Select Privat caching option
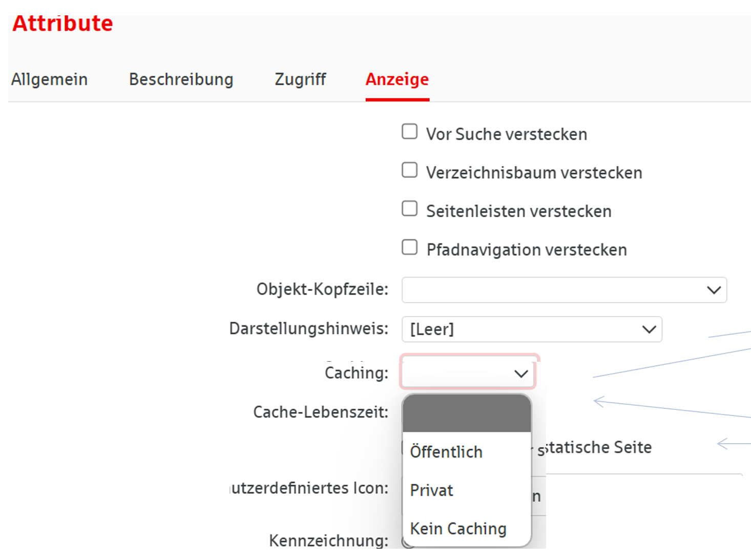The height and width of the screenshot is (560, 751). click(x=432, y=490)
